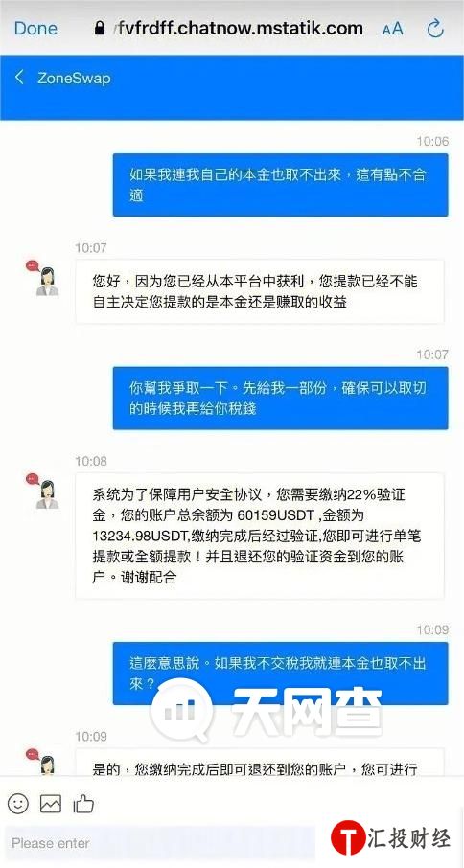
Task: Tap the blue message sent at 10:06
Action: point(280,184)
